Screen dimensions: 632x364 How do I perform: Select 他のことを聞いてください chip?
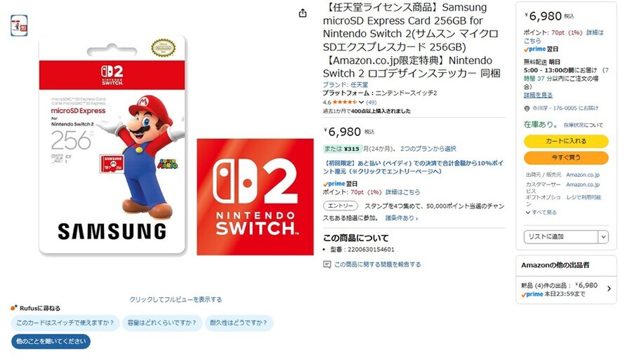coord(51,342)
